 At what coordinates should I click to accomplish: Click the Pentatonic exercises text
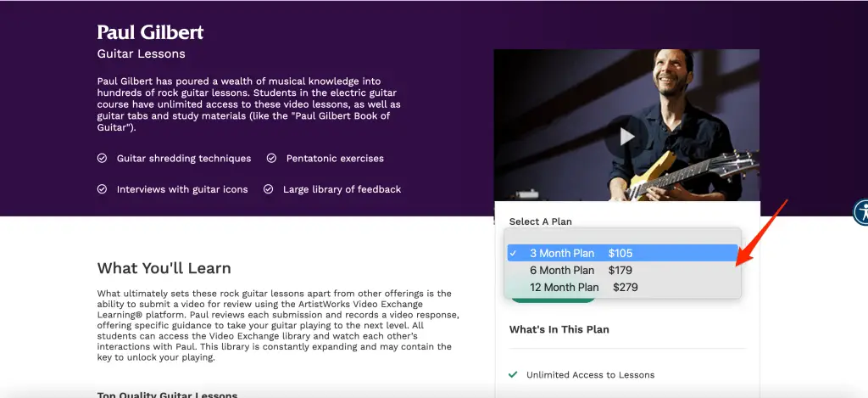335,159
